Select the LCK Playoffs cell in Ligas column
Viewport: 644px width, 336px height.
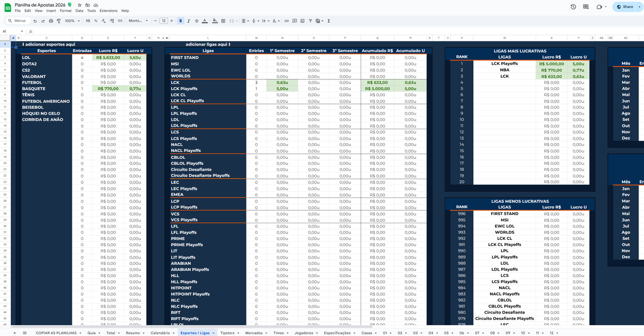point(208,89)
